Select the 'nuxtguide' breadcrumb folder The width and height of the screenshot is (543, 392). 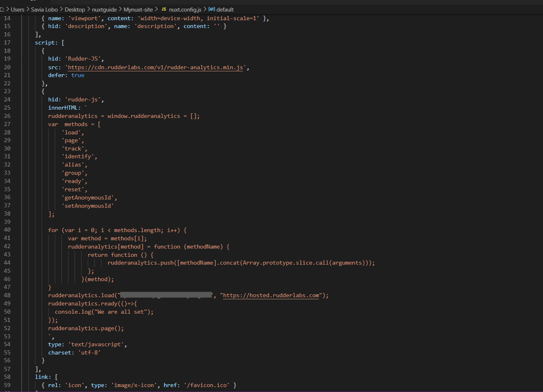point(104,9)
